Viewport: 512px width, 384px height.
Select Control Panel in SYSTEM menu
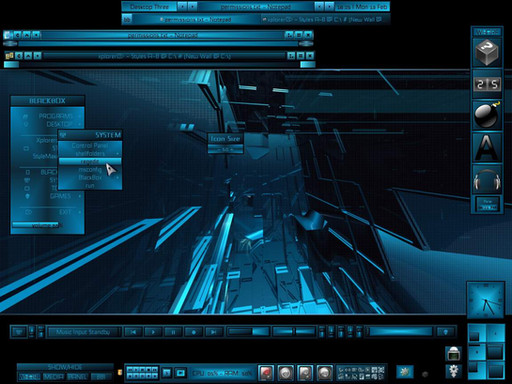click(x=90, y=146)
